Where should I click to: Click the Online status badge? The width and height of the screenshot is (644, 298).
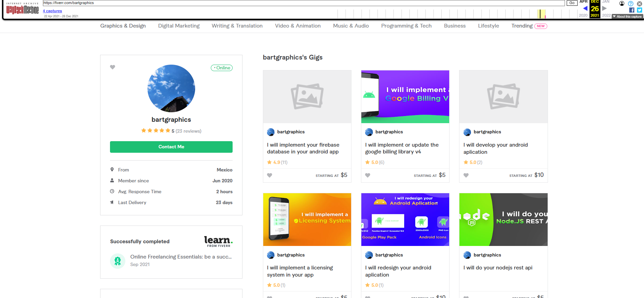pos(222,68)
